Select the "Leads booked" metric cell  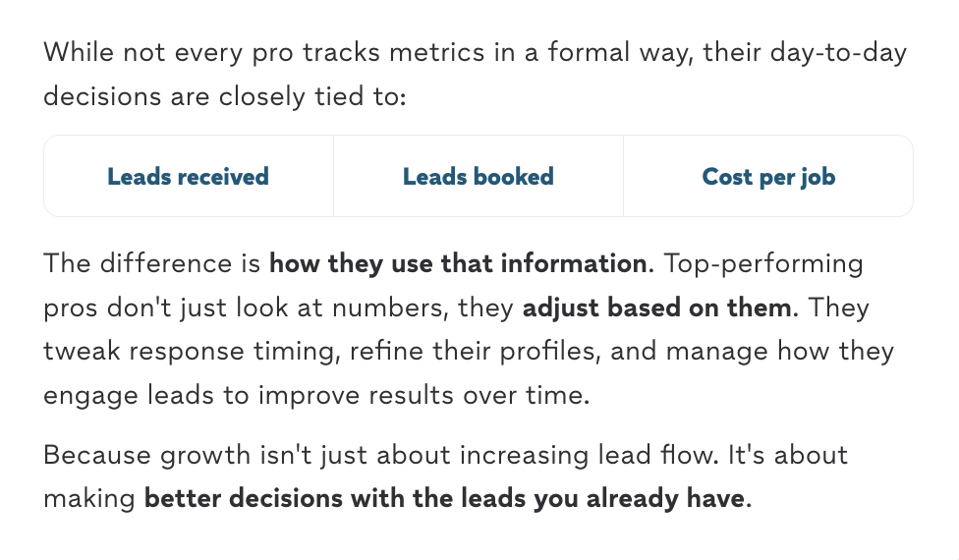479,176
